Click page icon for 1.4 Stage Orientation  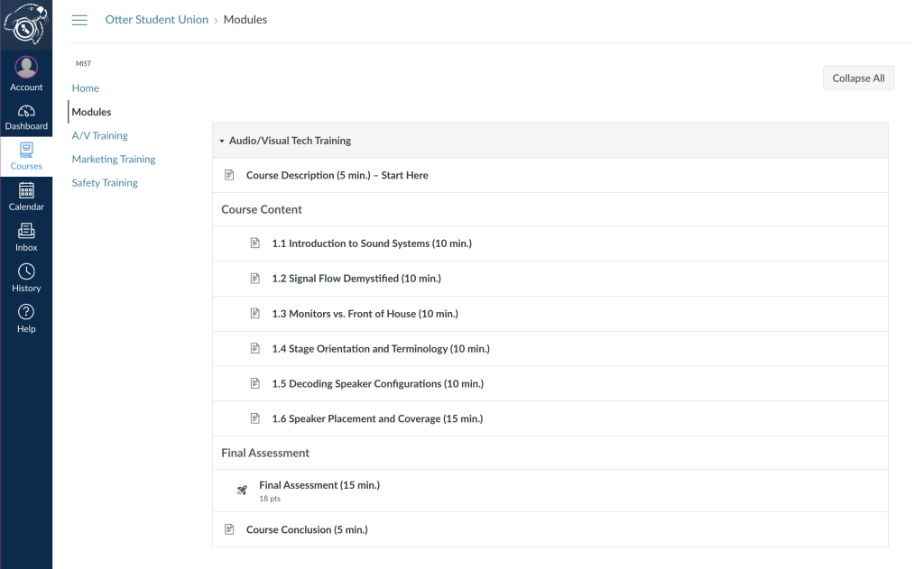(x=255, y=348)
